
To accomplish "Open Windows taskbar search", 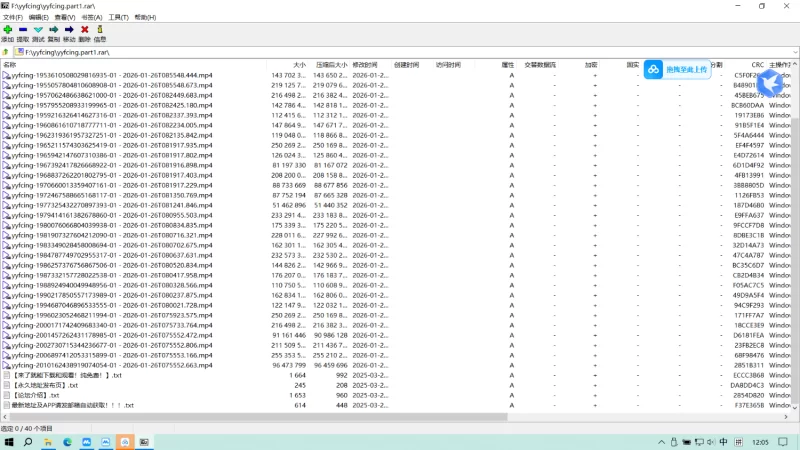I will (28, 442).
